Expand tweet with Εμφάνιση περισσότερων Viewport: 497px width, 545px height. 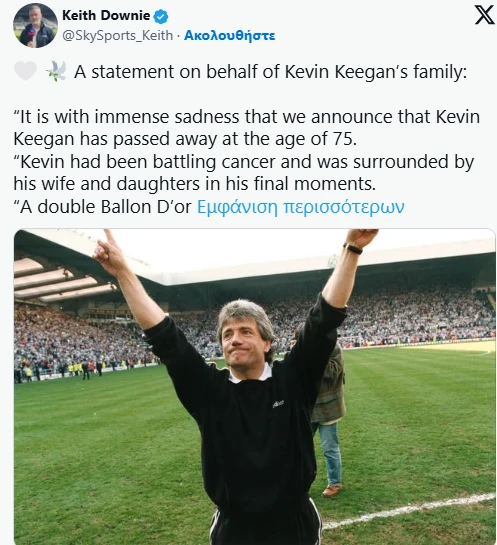pyautogui.click(x=300, y=207)
